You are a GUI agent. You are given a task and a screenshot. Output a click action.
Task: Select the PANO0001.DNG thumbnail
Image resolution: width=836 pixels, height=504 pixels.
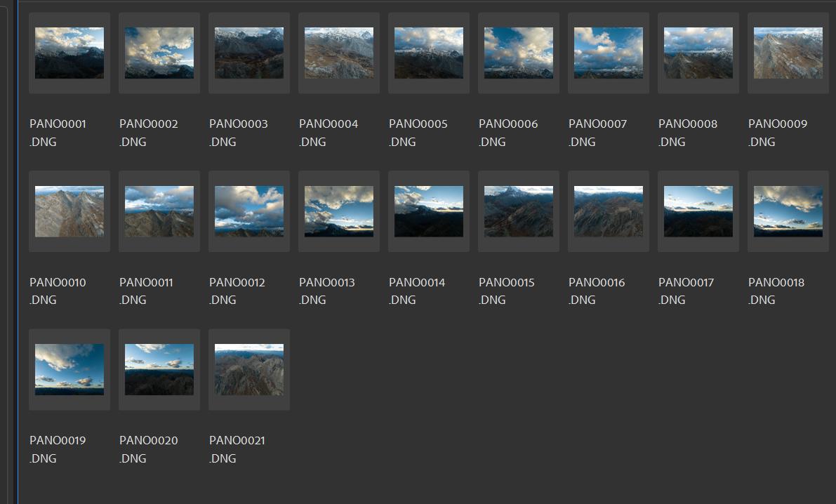pyautogui.click(x=69, y=53)
